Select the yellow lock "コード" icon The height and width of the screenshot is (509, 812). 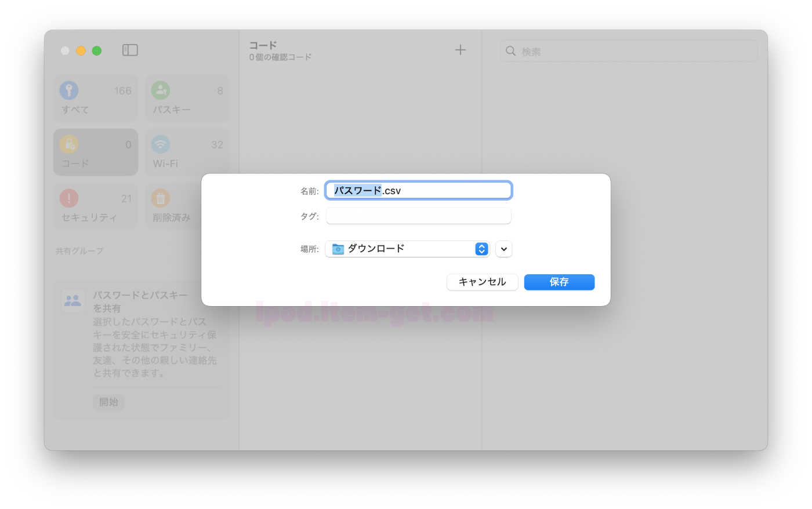69,144
